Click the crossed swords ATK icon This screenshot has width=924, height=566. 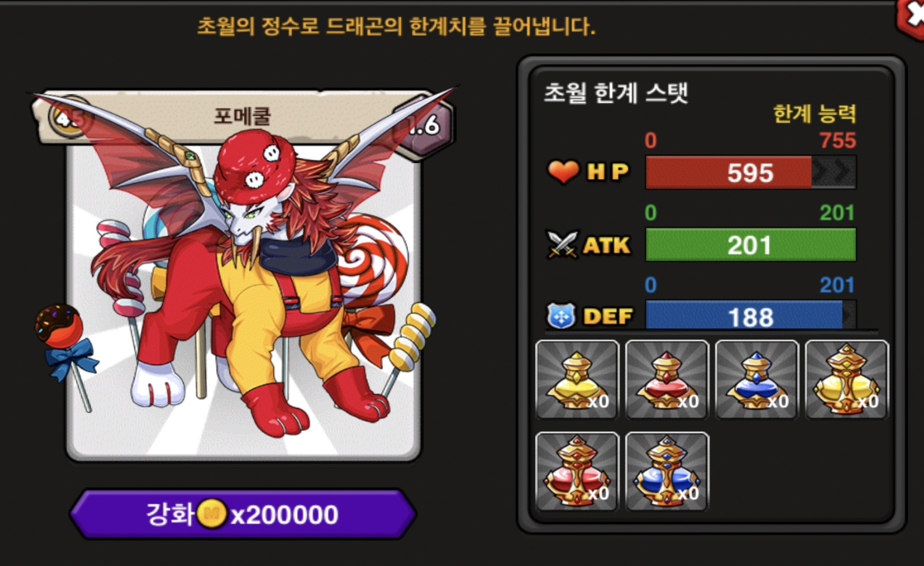(x=562, y=245)
